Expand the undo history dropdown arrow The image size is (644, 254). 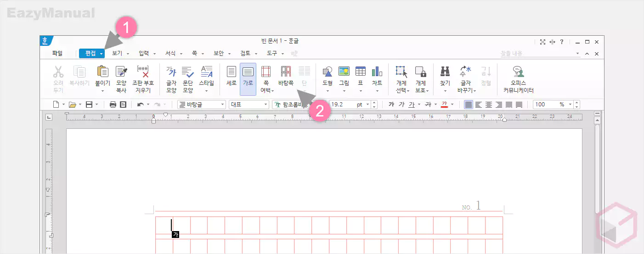[x=148, y=105]
